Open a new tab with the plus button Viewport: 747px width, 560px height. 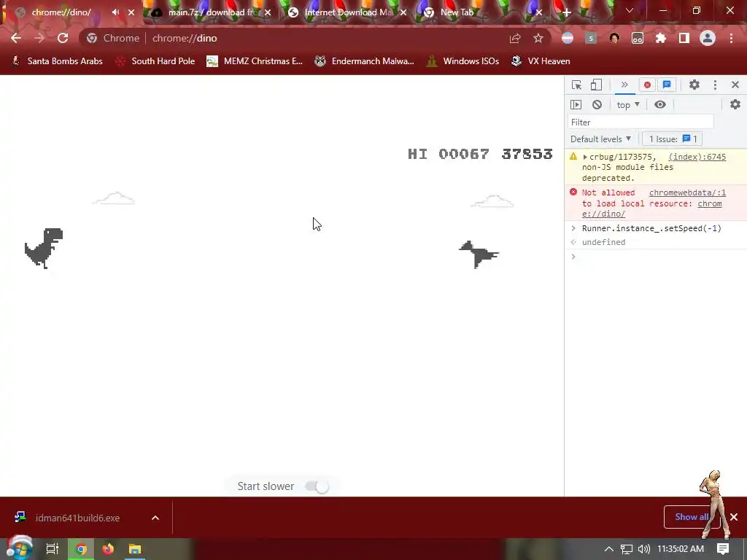(566, 13)
